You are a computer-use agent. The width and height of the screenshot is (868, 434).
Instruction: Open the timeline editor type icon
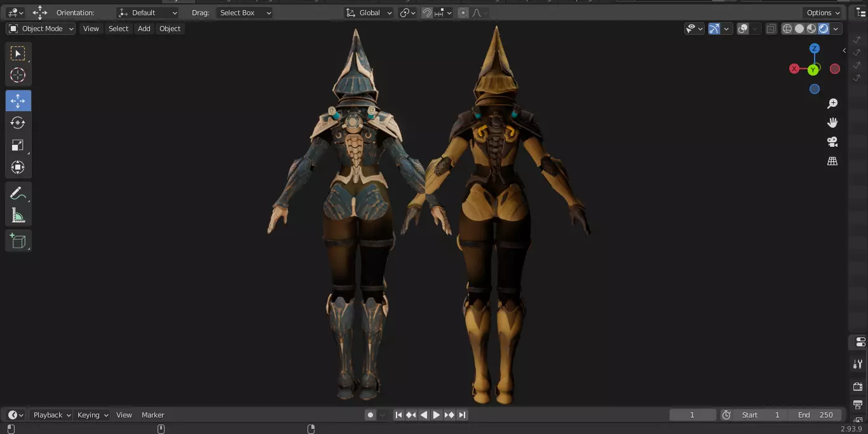(x=15, y=415)
